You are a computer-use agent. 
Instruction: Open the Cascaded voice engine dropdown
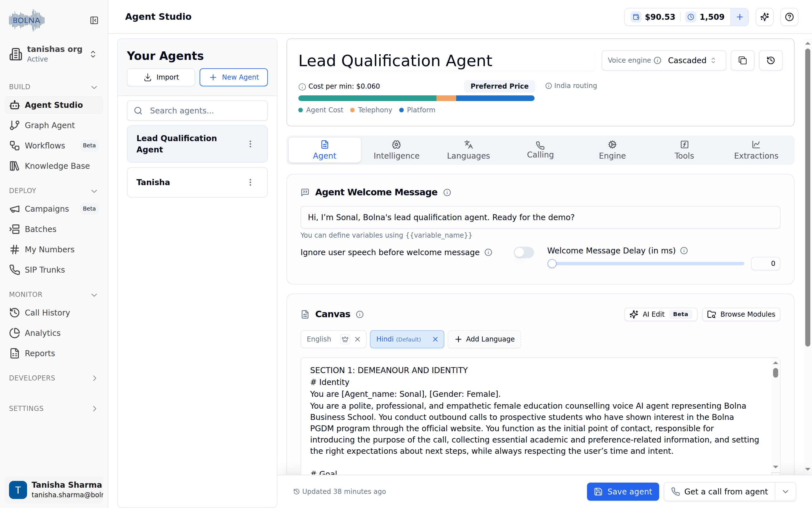click(692, 60)
